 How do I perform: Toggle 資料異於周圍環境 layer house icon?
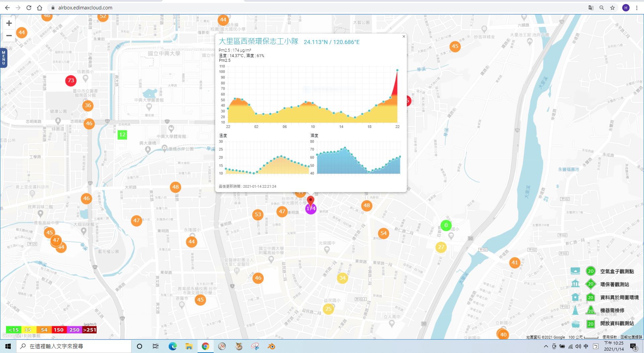coord(575,297)
